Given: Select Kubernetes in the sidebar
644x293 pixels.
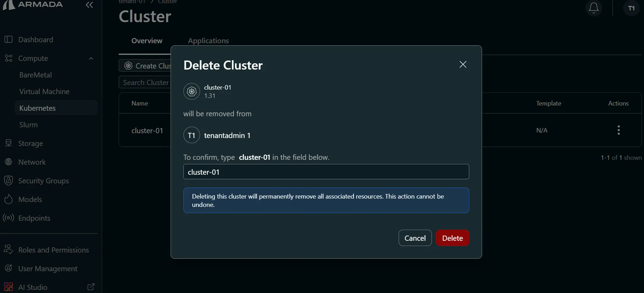Looking at the screenshot, I should coord(56,108).
